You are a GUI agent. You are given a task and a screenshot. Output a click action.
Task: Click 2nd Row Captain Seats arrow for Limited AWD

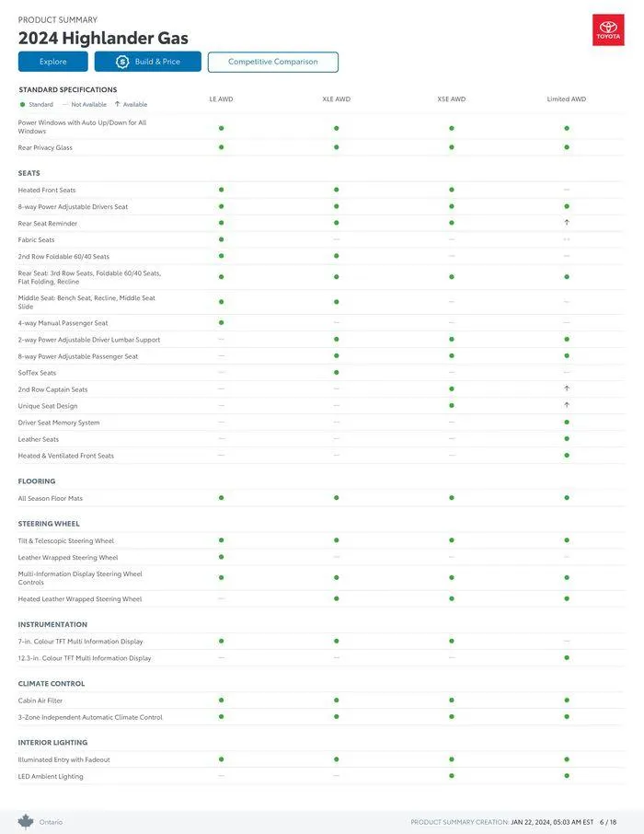(x=567, y=388)
